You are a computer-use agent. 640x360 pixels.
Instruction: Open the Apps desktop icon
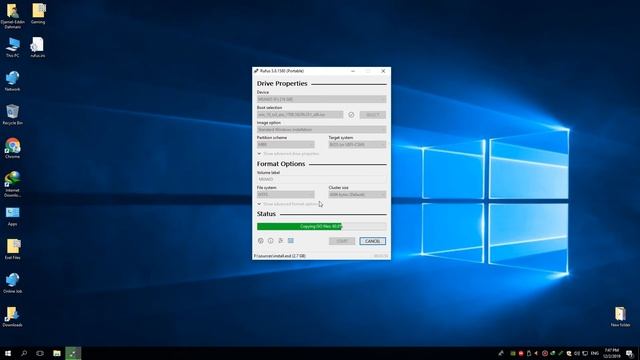coord(12,216)
